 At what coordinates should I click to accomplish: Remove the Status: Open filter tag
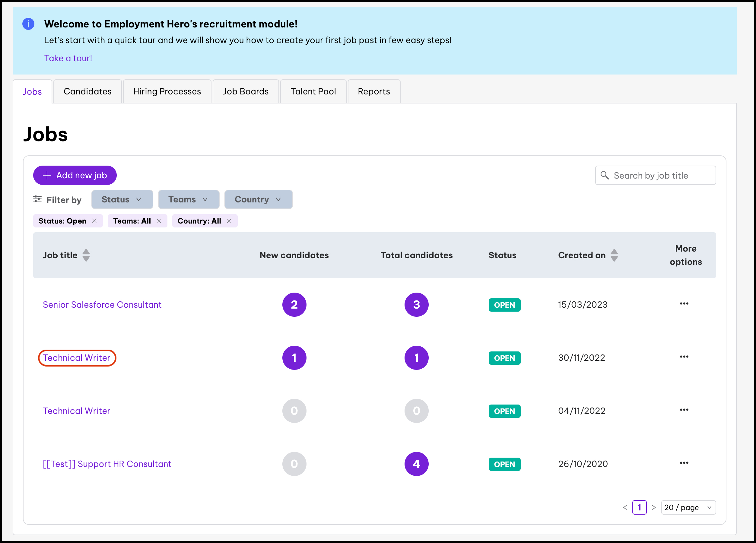[94, 221]
